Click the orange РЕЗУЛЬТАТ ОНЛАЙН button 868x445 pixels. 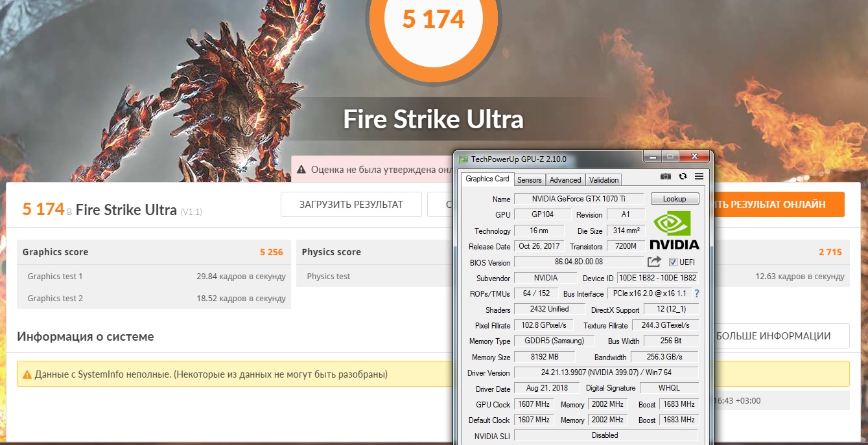(x=777, y=204)
